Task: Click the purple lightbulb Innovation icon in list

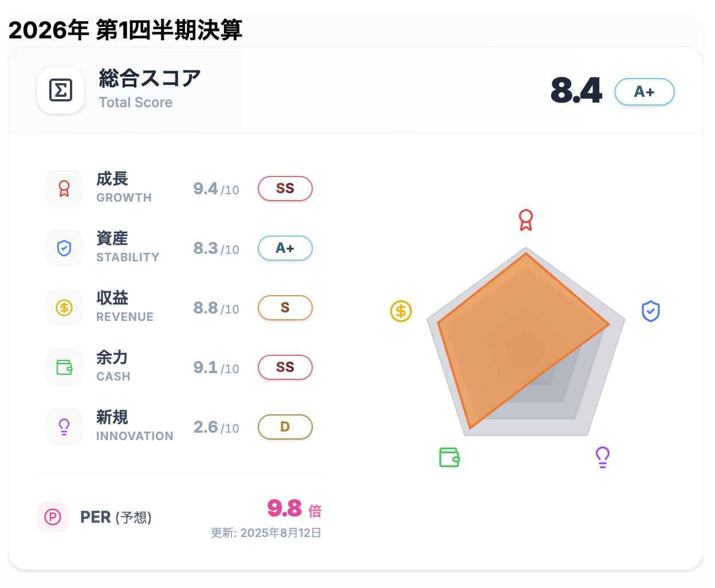Action: [x=64, y=427]
